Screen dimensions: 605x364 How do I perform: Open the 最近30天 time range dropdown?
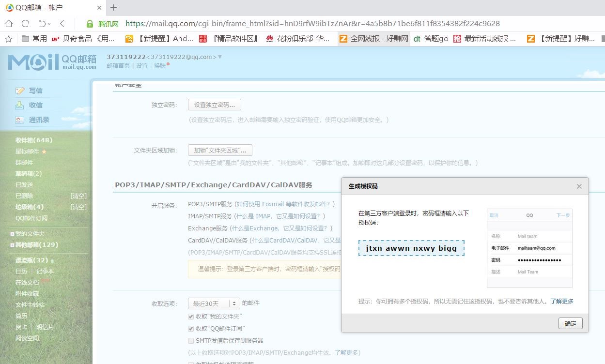[213, 303]
